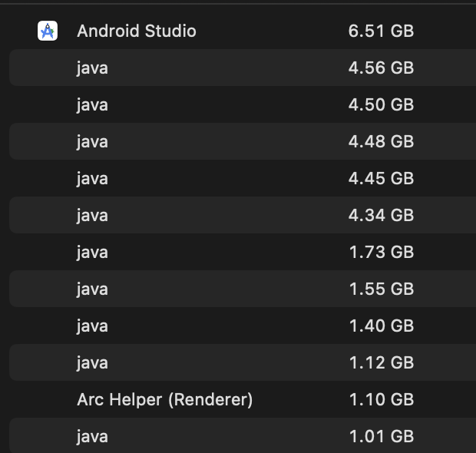Select the java process using 1.01 GB
The width and height of the screenshot is (476, 453).
click(x=92, y=437)
